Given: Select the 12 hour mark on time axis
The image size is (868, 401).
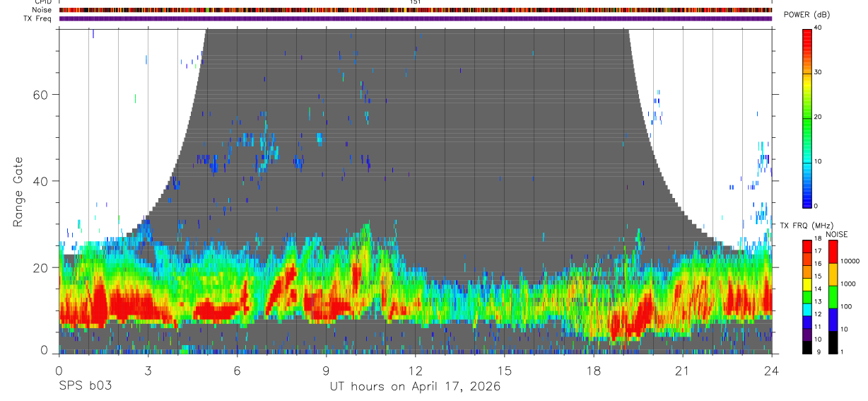Looking at the screenshot, I should click(415, 371).
